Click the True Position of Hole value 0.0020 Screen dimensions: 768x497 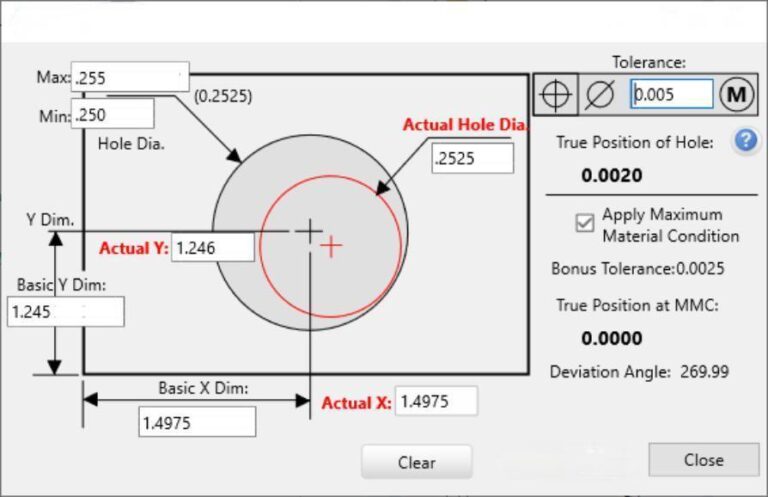point(611,176)
